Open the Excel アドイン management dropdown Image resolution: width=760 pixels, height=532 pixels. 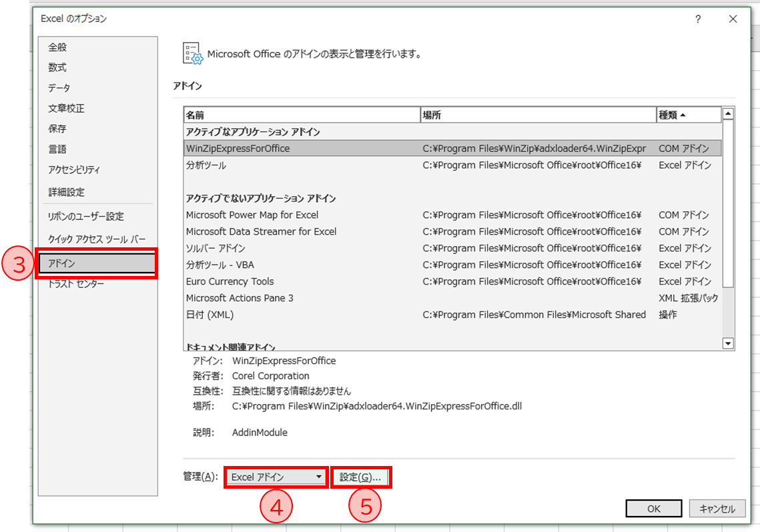pyautogui.click(x=274, y=477)
